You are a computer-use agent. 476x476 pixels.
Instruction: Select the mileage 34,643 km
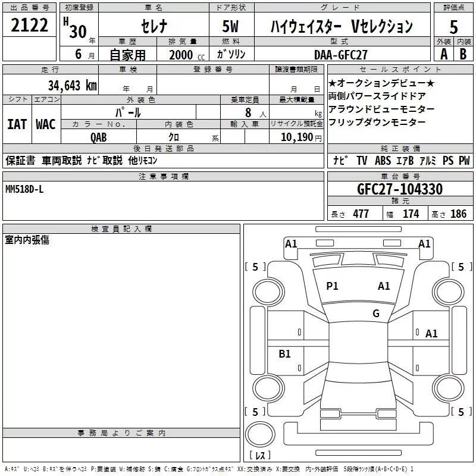pyautogui.click(x=72, y=85)
